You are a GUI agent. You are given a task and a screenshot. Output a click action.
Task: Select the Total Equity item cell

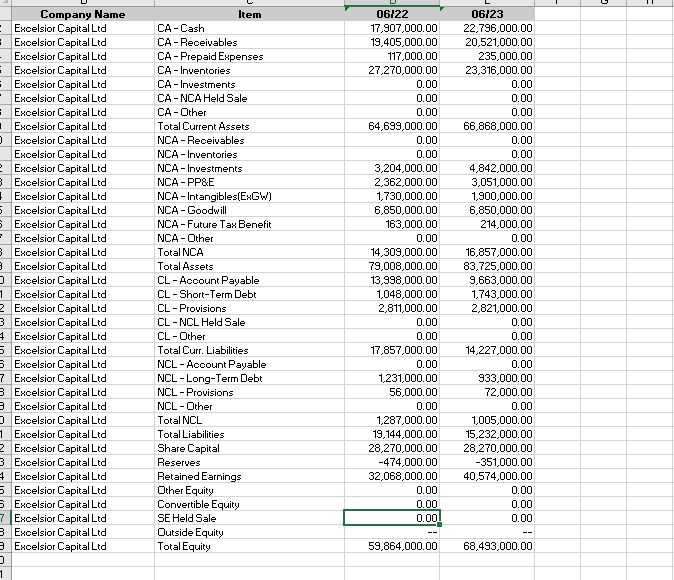tap(249, 546)
